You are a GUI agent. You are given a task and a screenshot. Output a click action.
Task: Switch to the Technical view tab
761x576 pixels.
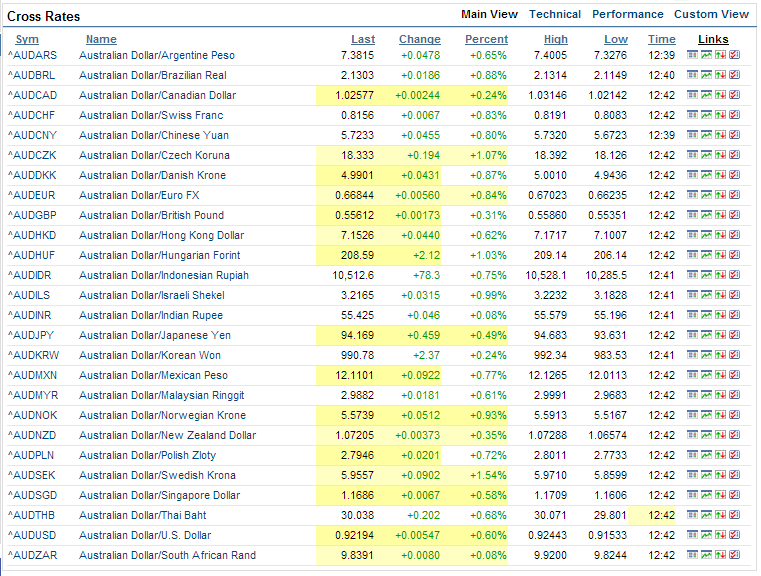555,14
